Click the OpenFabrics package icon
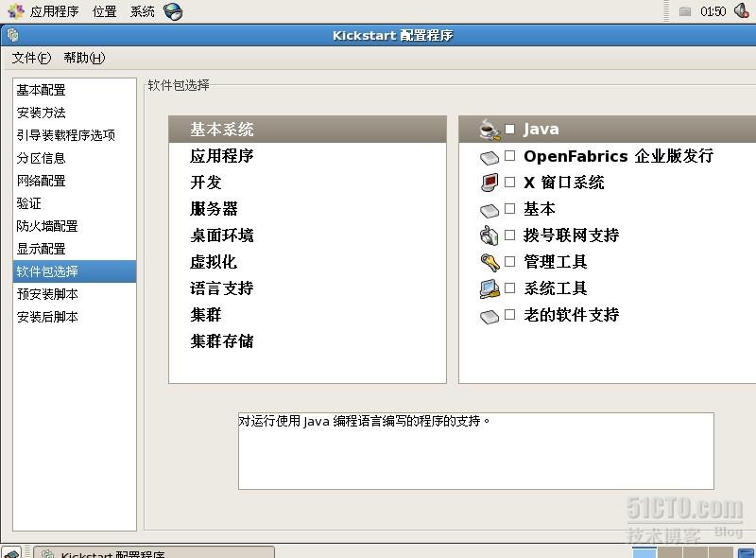 (x=490, y=157)
